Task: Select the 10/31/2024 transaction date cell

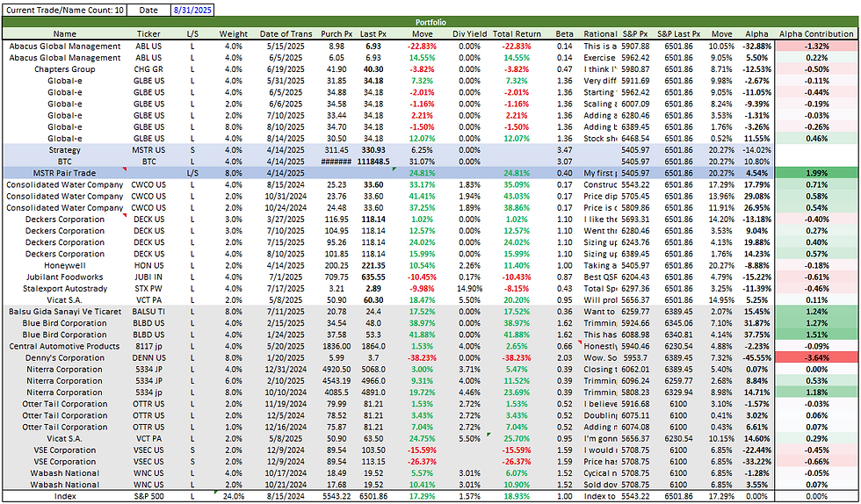Action: point(286,196)
